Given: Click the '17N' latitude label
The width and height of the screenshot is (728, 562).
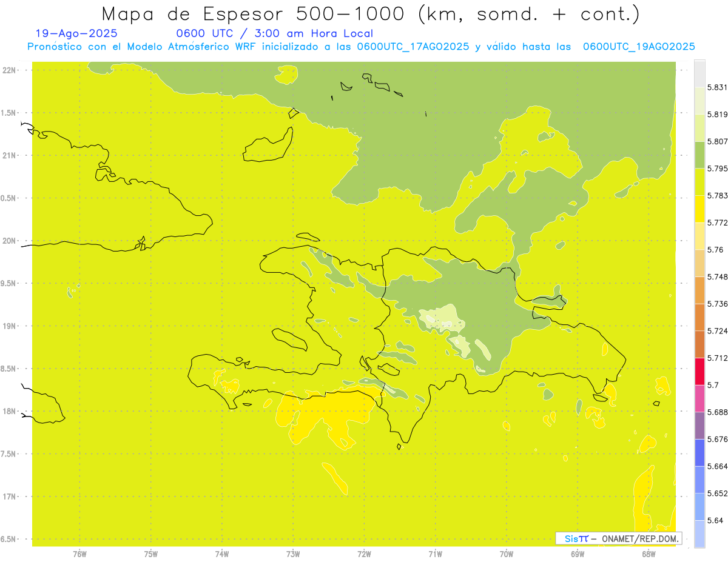Looking at the screenshot, I should coord(10,497).
